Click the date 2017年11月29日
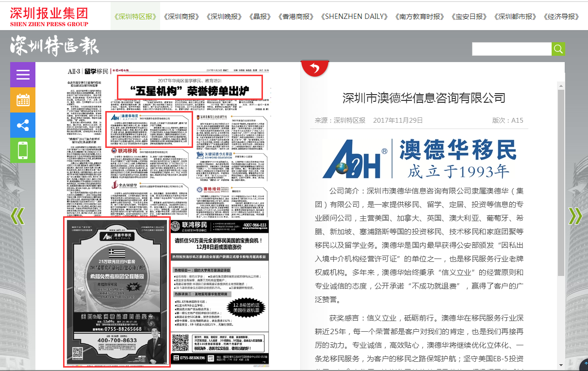588x371 pixels. [398, 120]
